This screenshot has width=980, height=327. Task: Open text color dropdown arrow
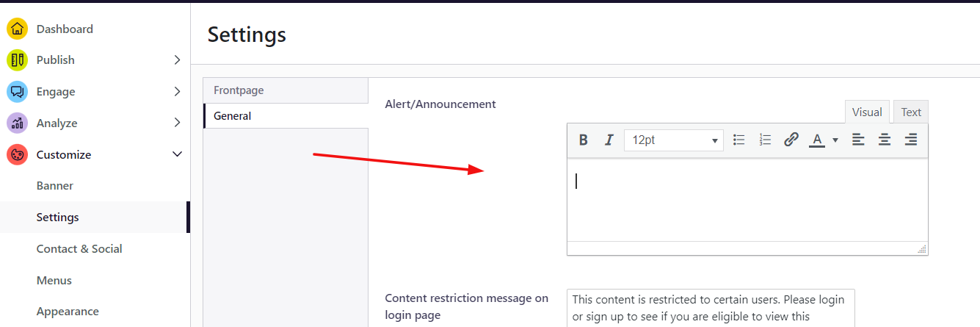[835, 140]
